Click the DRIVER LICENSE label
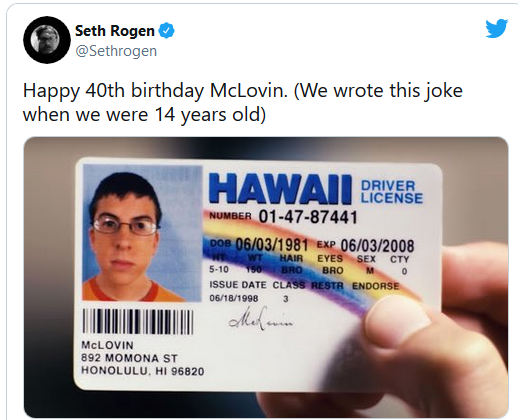 tap(391, 192)
